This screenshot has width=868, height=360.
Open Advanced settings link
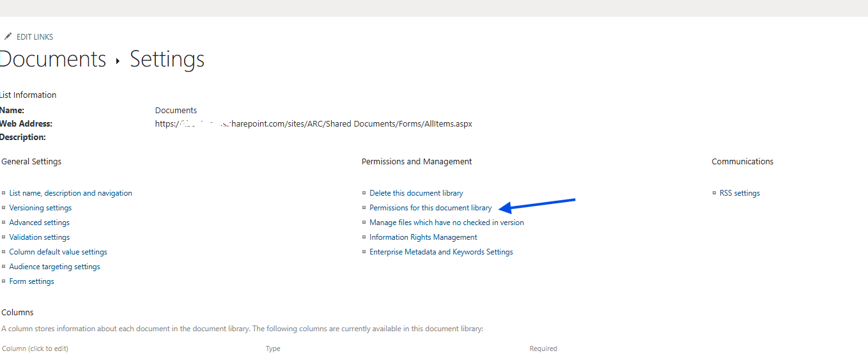[x=39, y=223]
